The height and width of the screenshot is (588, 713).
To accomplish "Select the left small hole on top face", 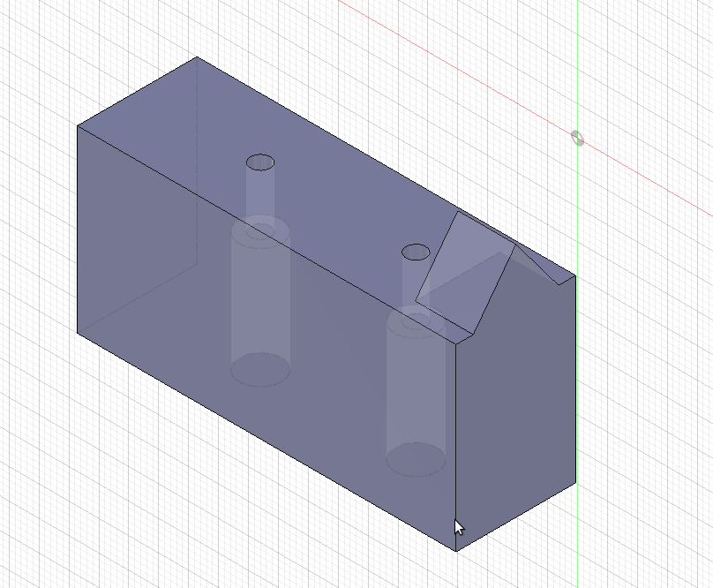I will coord(260,162).
